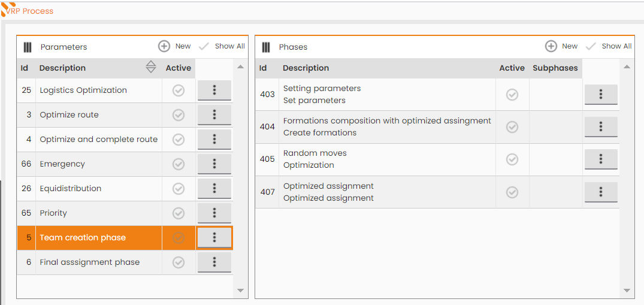
Task: Click Description column header in Parameters table
Action: [x=62, y=68]
